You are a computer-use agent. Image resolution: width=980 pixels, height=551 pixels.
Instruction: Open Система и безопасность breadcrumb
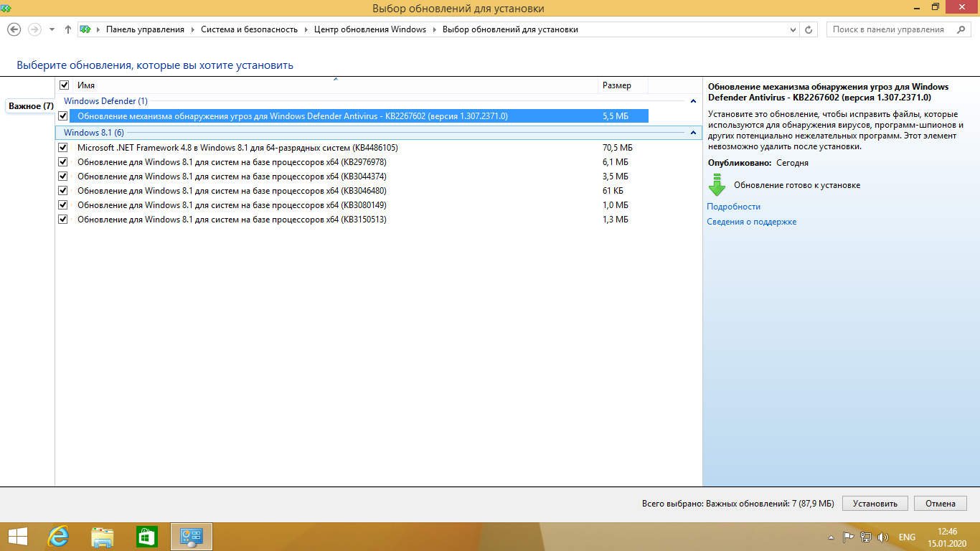(249, 29)
